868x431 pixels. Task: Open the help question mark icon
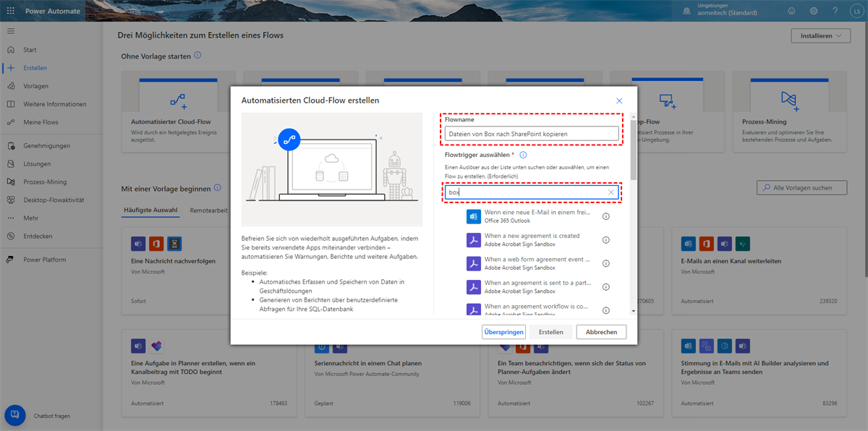point(835,11)
